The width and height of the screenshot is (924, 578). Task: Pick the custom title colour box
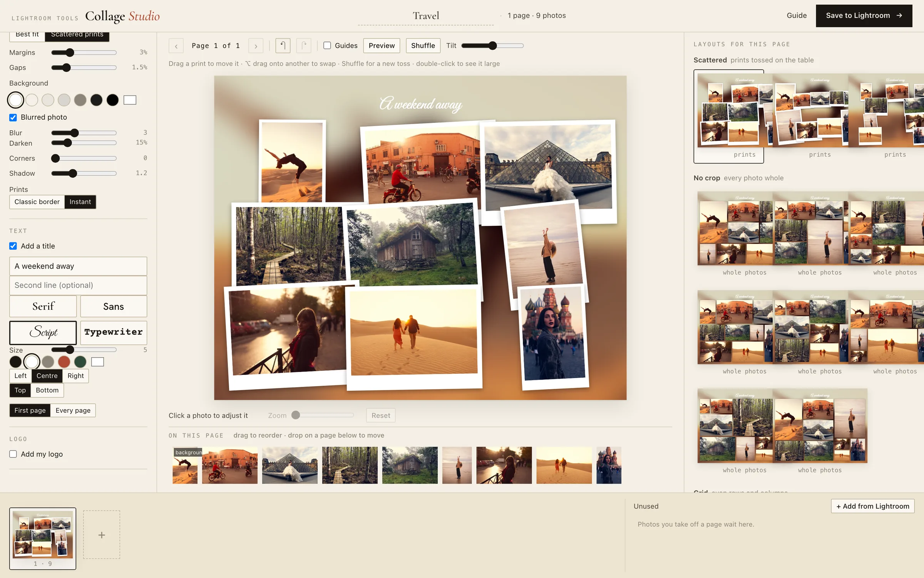coord(97,362)
